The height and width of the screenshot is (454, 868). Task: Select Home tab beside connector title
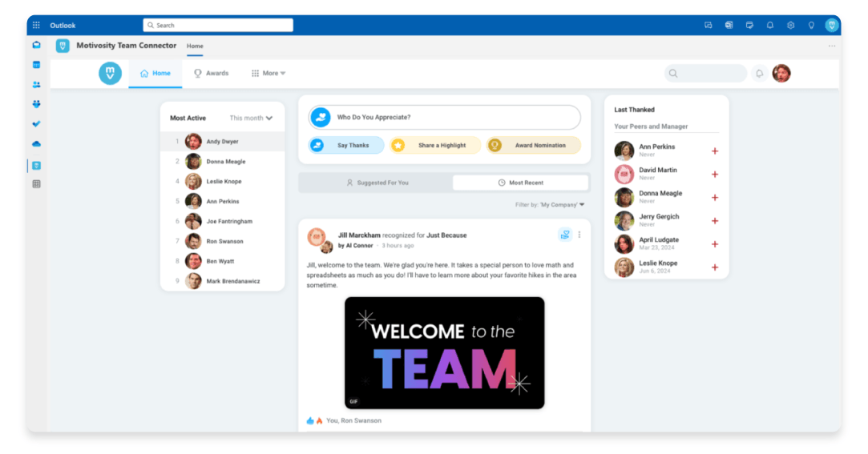tap(195, 46)
